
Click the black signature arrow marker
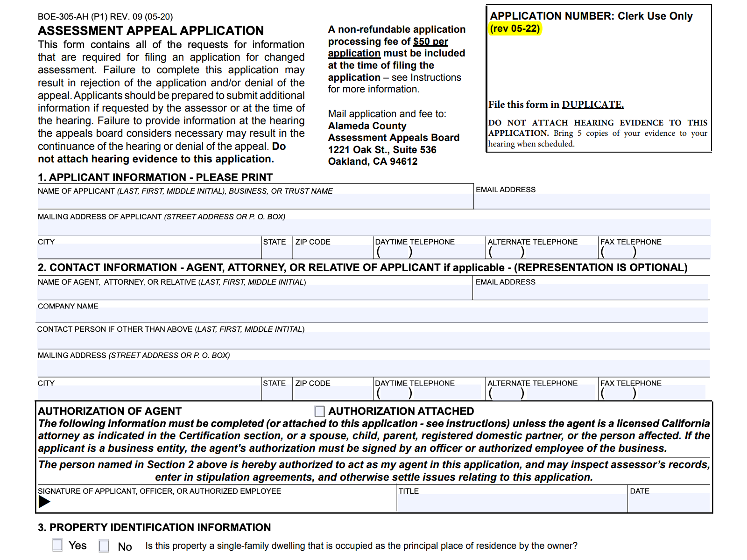(x=44, y=502)
